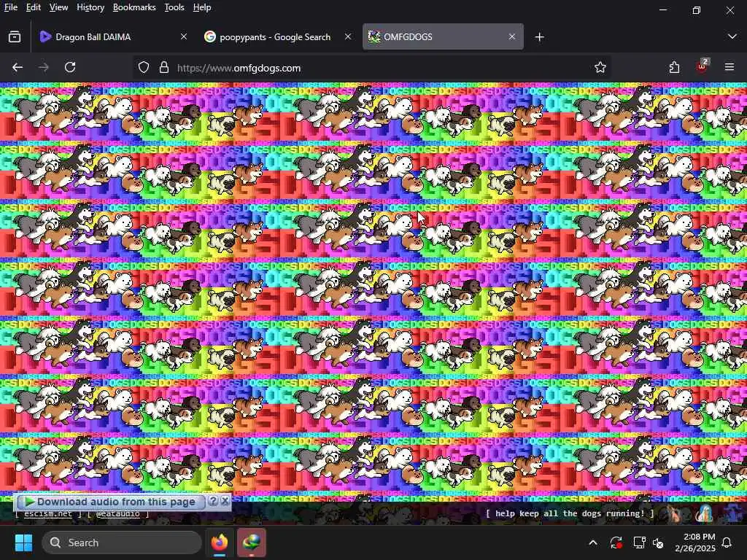The image size is (747, 560).
Task: Open the Help menu
Action: click(202, 7)
